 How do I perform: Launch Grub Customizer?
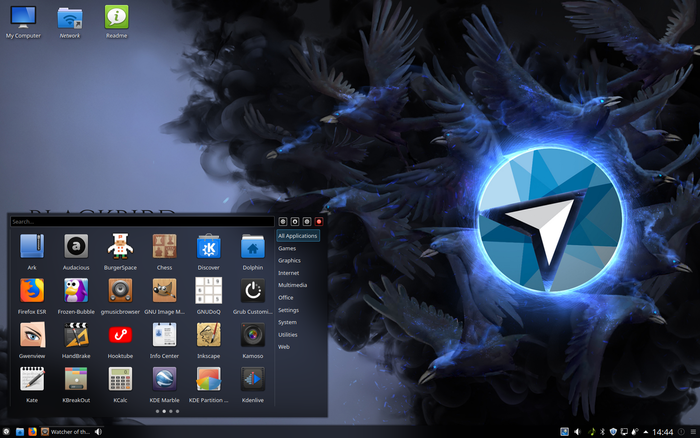pos(253,296)
